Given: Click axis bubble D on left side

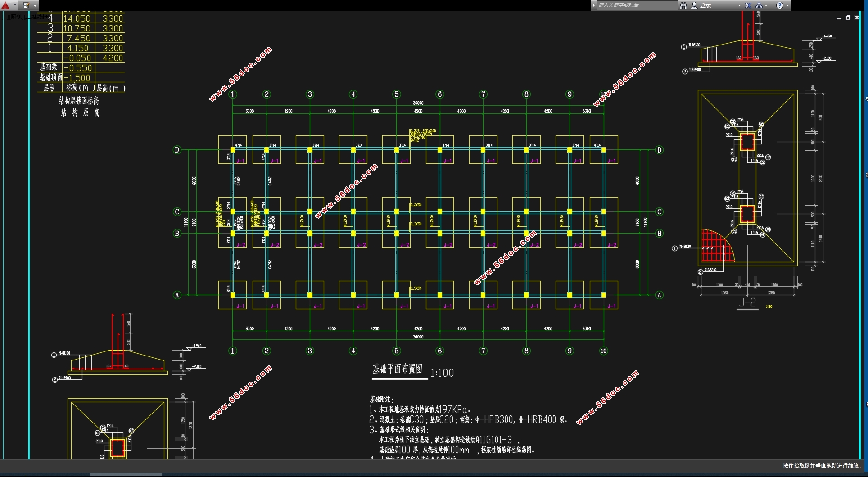Looking at the screenshot, I should tap(177, 150).
